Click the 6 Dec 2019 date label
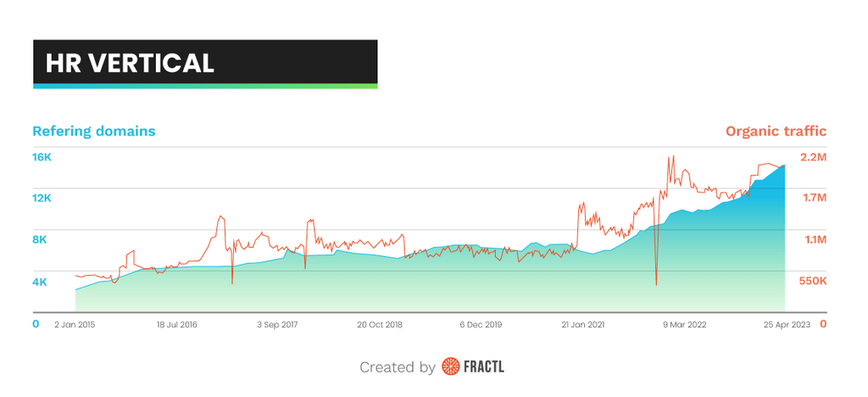Image resolution: width=868 pixels, height=397 pixels. [481, 325]
